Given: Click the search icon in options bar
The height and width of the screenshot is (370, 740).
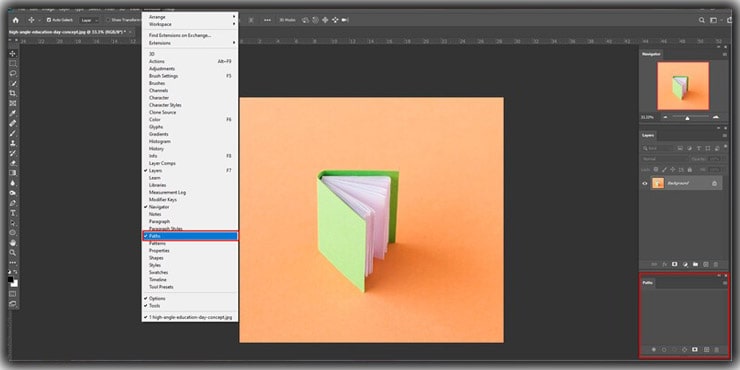Looking at the screenshot, I should (702, 20).
